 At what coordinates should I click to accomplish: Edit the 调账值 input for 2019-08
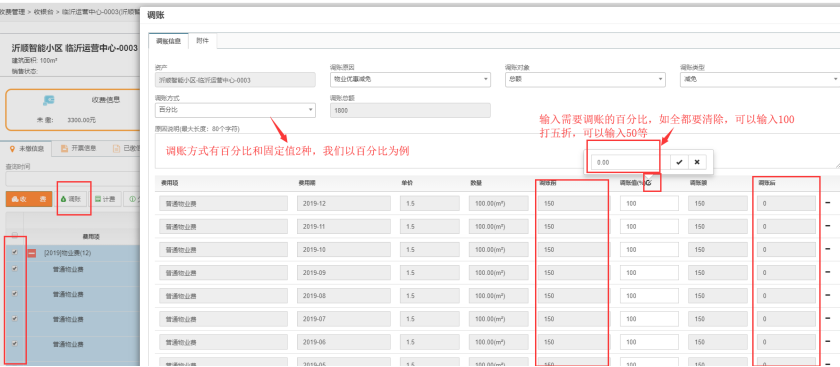coord(649,296)
